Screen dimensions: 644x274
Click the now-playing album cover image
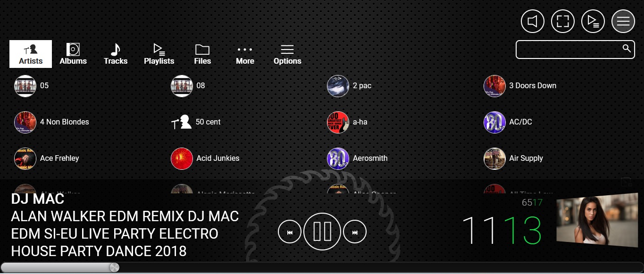(597, 220)
